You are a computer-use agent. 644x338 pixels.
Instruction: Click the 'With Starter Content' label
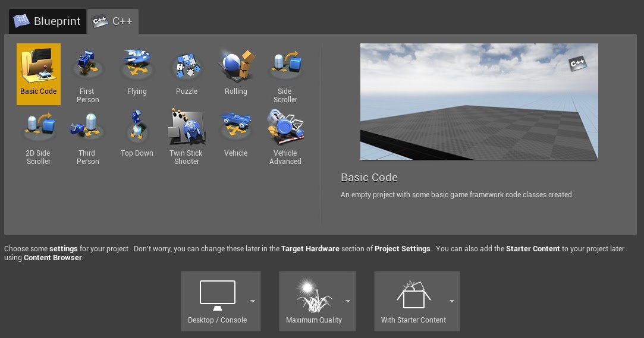click(x=413, y=320)
